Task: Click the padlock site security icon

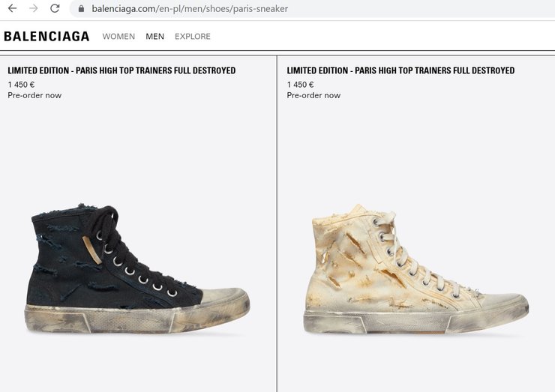Action: click(x=81, y=8)
